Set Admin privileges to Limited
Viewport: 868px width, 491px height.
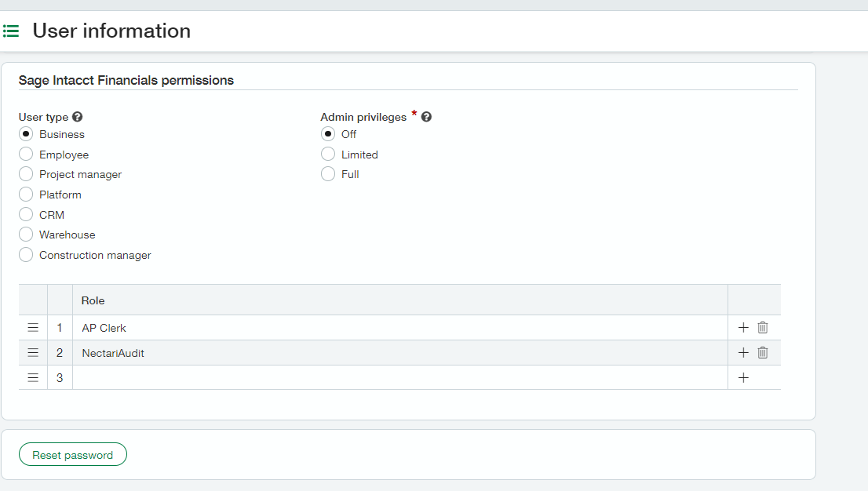click(x=328, y=155)
